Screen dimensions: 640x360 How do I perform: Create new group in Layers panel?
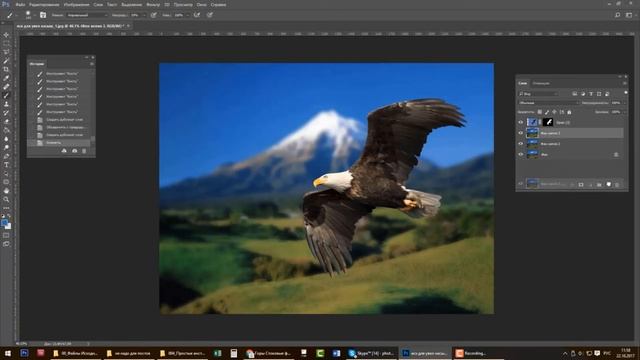(599, 185)
